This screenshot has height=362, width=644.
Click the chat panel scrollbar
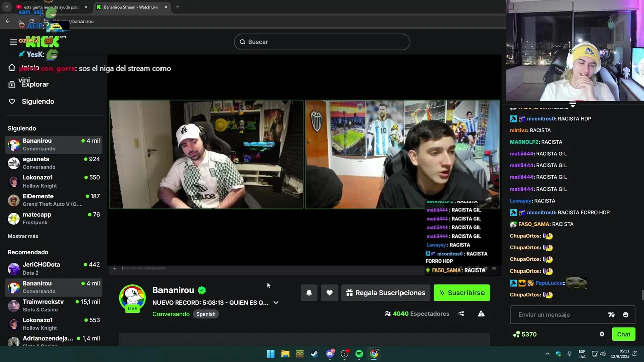click(x=642, y=295)
